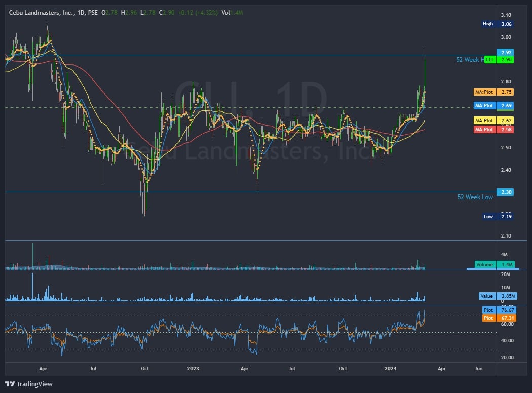Click the TradingView logo
This screenshot has height=393, width=532.
point(29,384)
